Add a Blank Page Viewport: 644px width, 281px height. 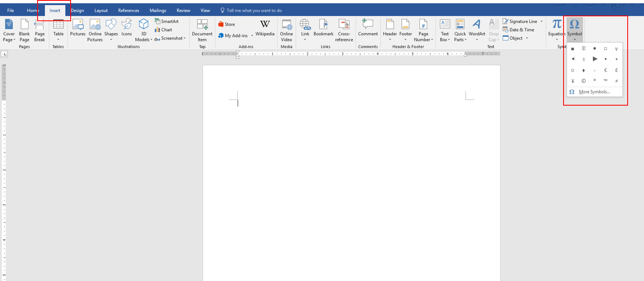[25, 30]
